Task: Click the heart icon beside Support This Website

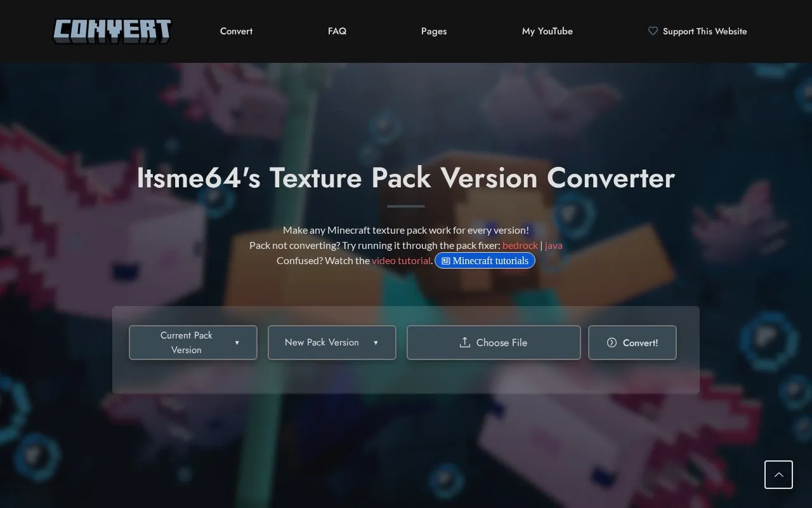Action: [653, 30]
